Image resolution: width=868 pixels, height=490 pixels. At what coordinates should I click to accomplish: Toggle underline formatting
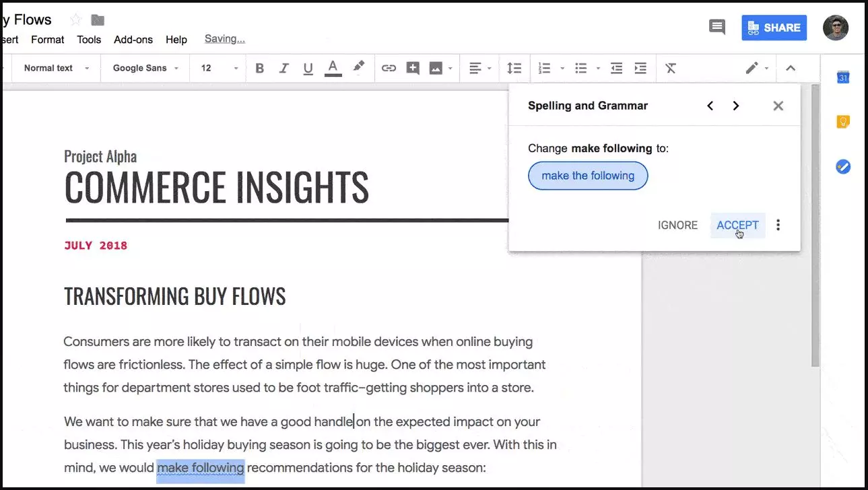(x=308, y=68)
